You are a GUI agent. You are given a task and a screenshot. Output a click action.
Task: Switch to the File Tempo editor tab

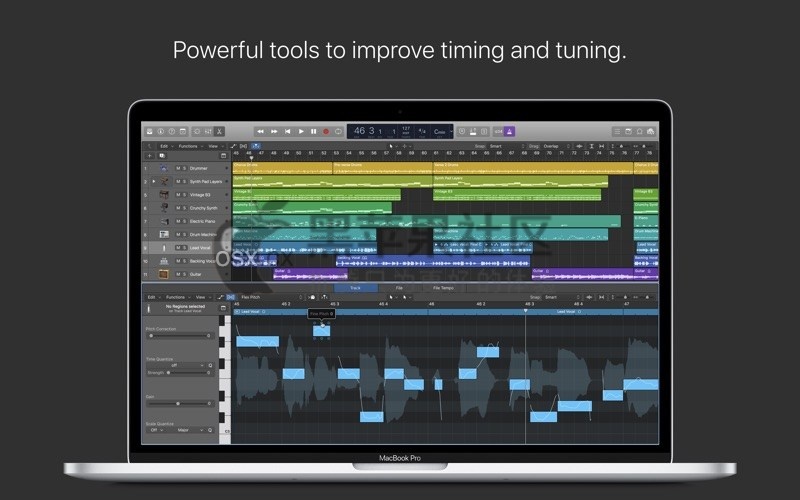[443, 288]
